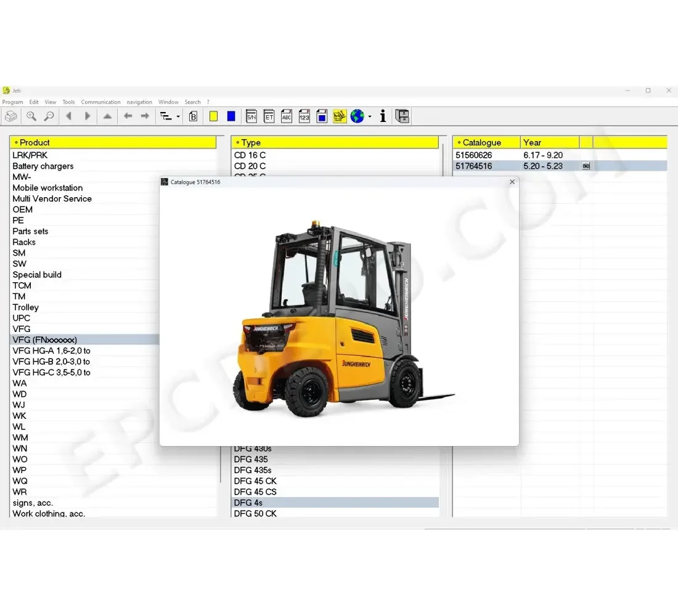Open the tree structure dropdown arrow
The width and height of the screenshot is (678, 616).
click(178, 116)
